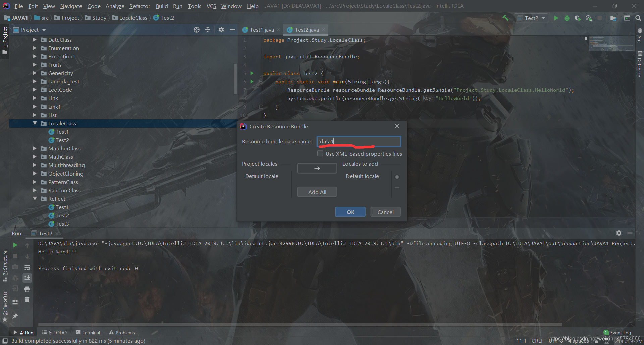Open Event Log notification
The image size is (644, 345).
[x=617, y=332]
